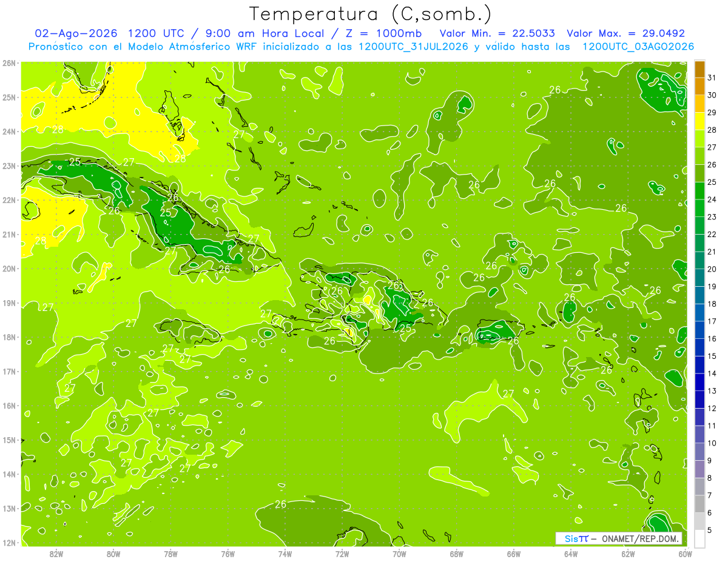This screenshot has width=728, height=562.
Task: Click the 13N latitude axis label
Action: [9, 509]
